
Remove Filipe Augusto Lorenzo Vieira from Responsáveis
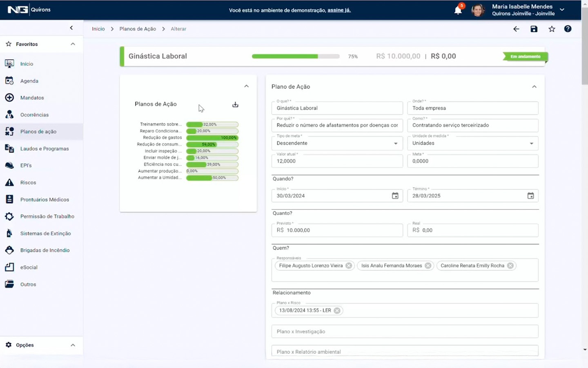point(349,266)
